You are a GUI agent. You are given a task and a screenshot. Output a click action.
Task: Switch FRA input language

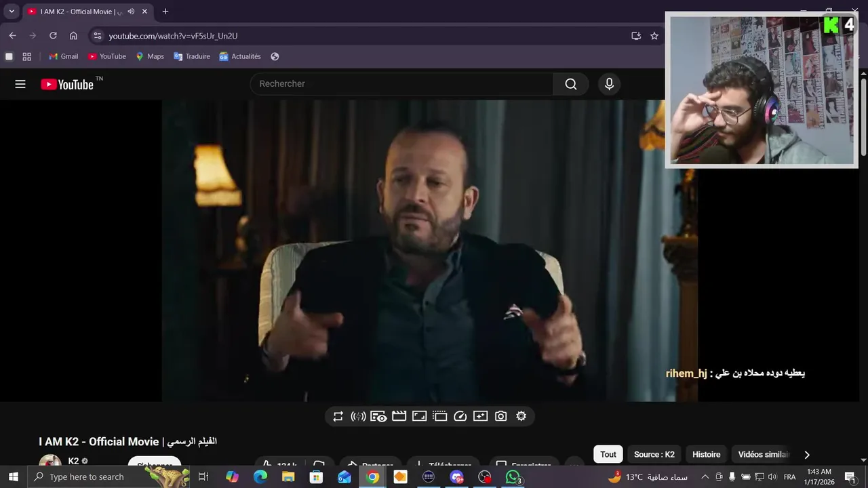point(790,477)
